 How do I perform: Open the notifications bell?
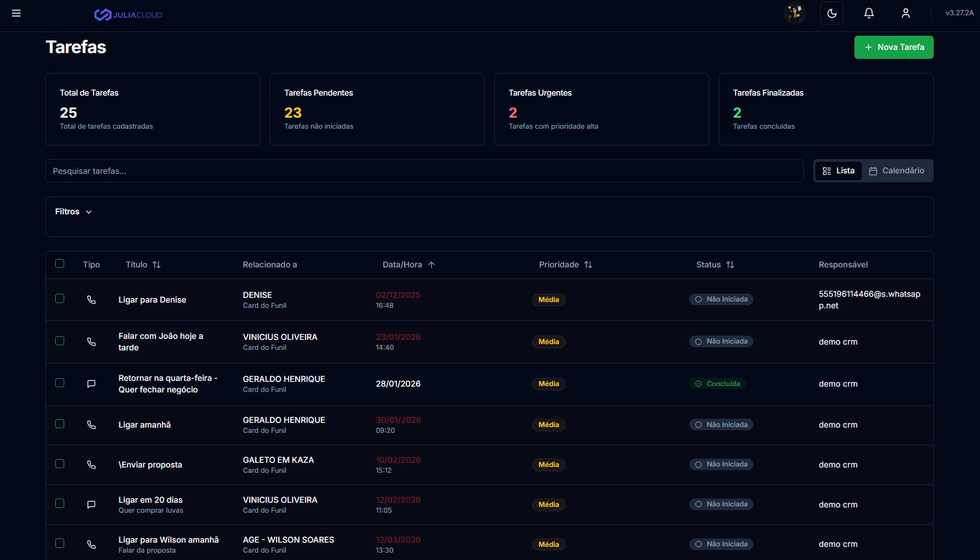point(869,13)
